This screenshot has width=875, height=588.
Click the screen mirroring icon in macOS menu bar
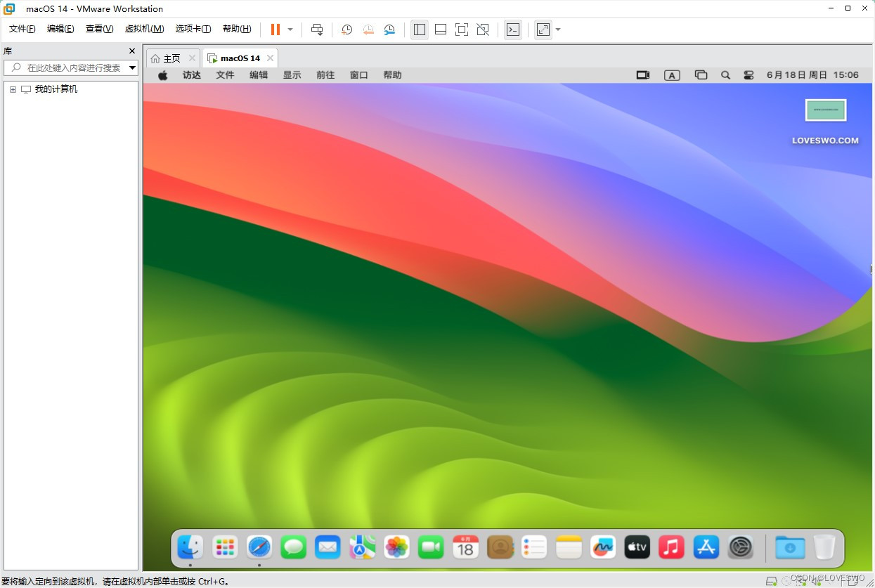pyautogui.click(x=643, y=75)
